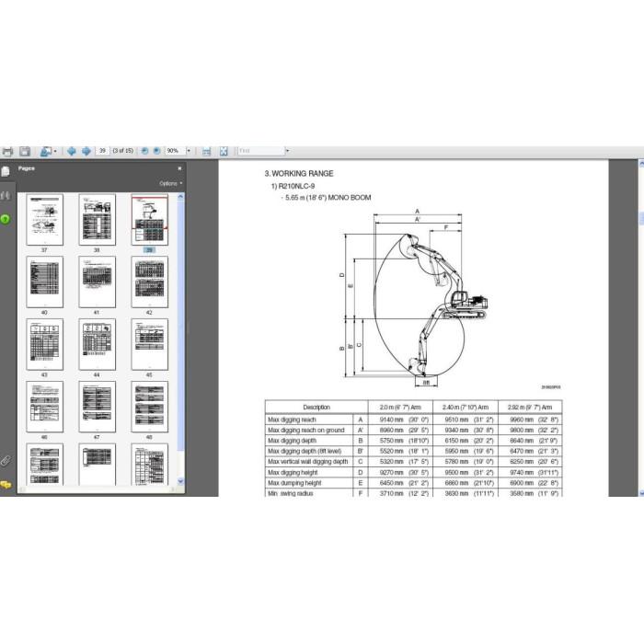Click the zoom in button
This screenshot has height=644, width=644.
(x=156, y=151)
